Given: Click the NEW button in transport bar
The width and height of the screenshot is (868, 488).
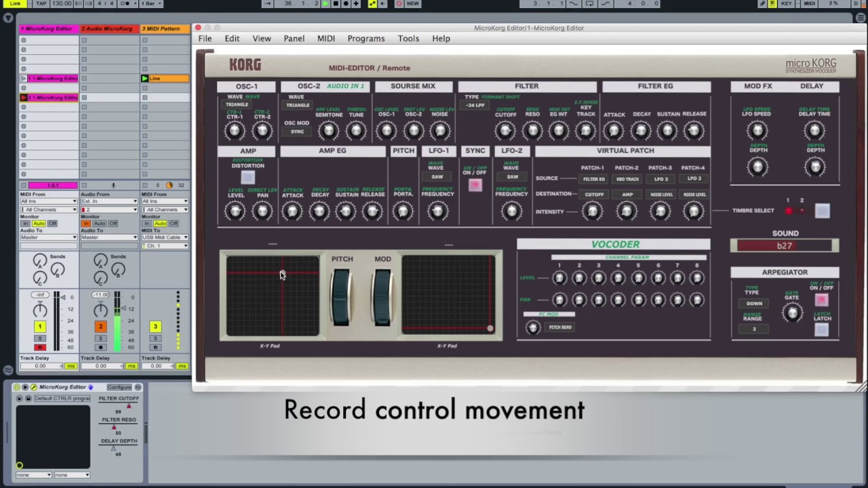Looking at the screenshot, I should [x=412, y=3].
